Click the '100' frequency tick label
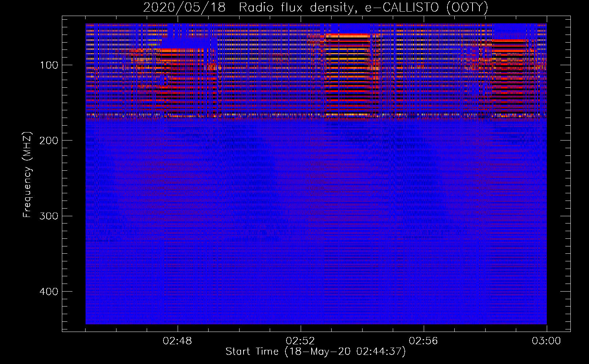 coord(49,65)
